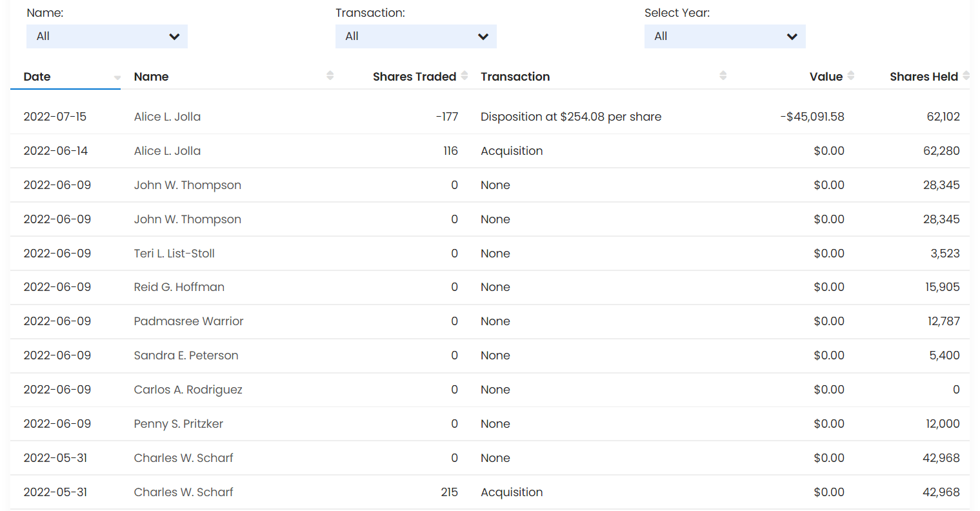Click date 2022-07-15
The height and width of the screenshot is (511, 980).
[55, 117]
